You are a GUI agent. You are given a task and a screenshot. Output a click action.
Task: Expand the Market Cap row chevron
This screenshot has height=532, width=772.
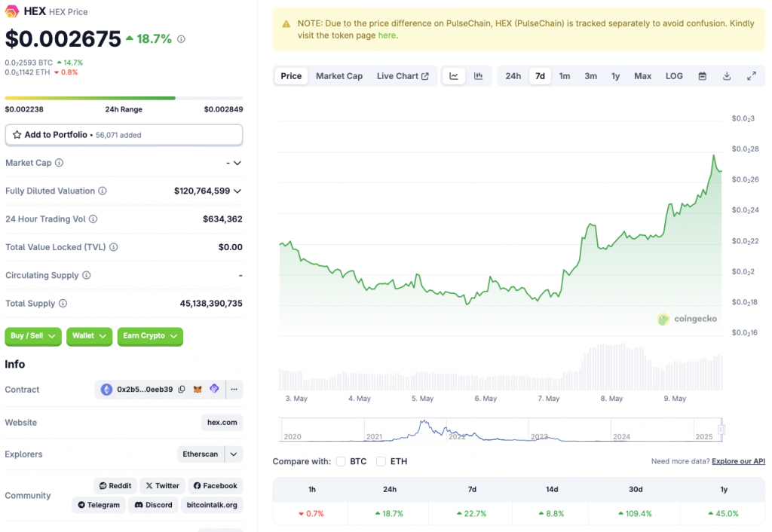tap(237, 163)
